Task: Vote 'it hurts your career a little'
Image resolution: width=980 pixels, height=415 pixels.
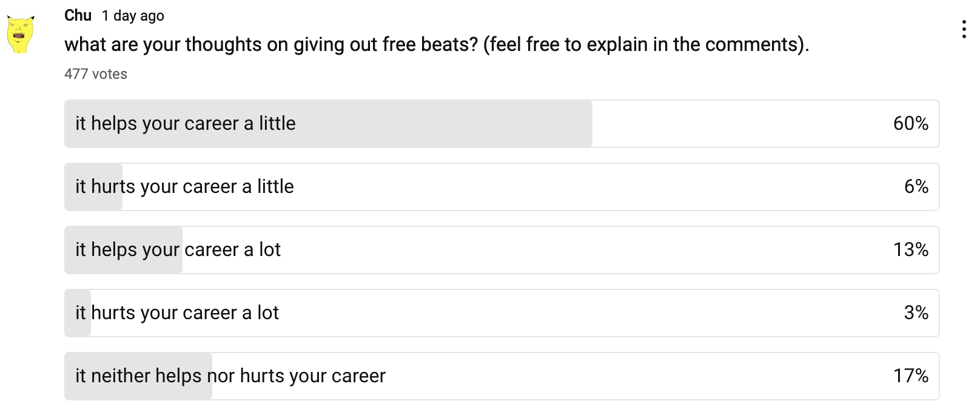Action: coord(502,187)
